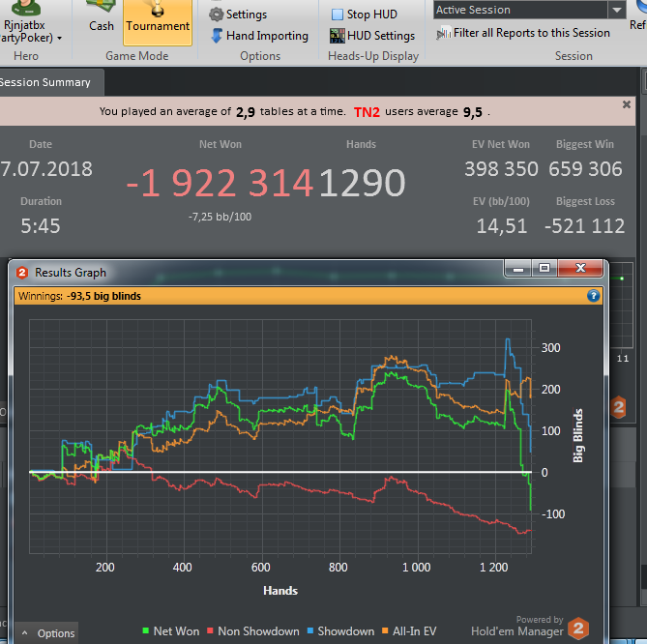
Task: Open Hand Importing options
Action: [x=259, y=36]
